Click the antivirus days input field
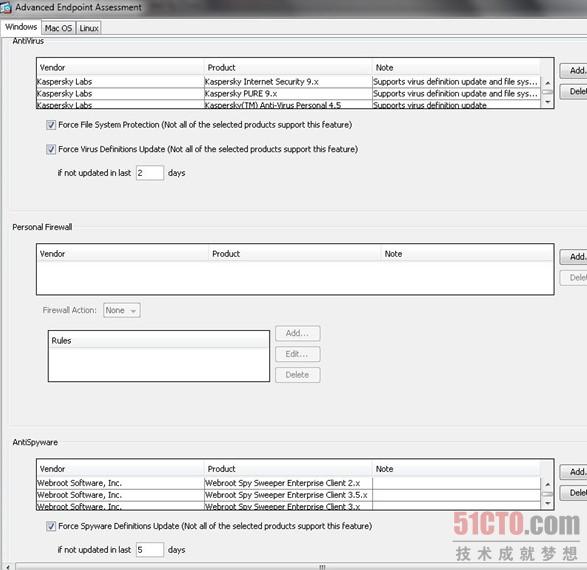Viewport: 587px width, 570px height. click(150, 173)
